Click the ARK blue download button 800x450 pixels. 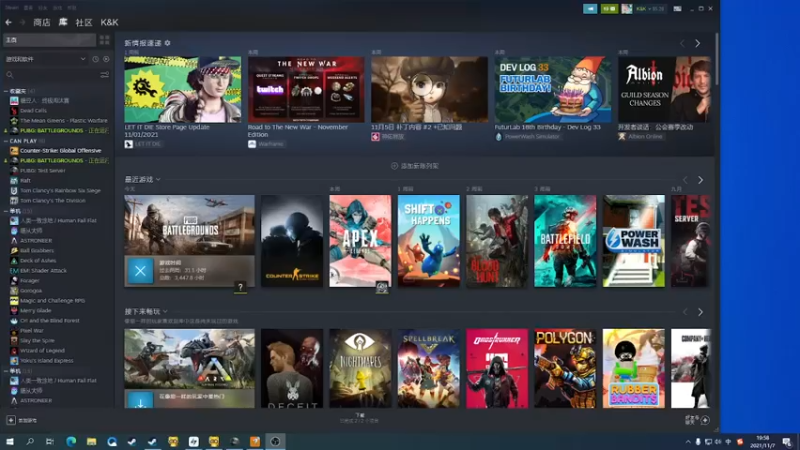click(x=140, y=401)
